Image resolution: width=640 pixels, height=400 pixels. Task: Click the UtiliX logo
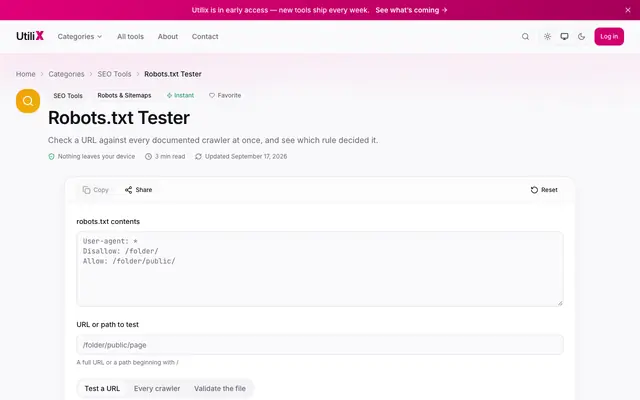coord(30,36)
